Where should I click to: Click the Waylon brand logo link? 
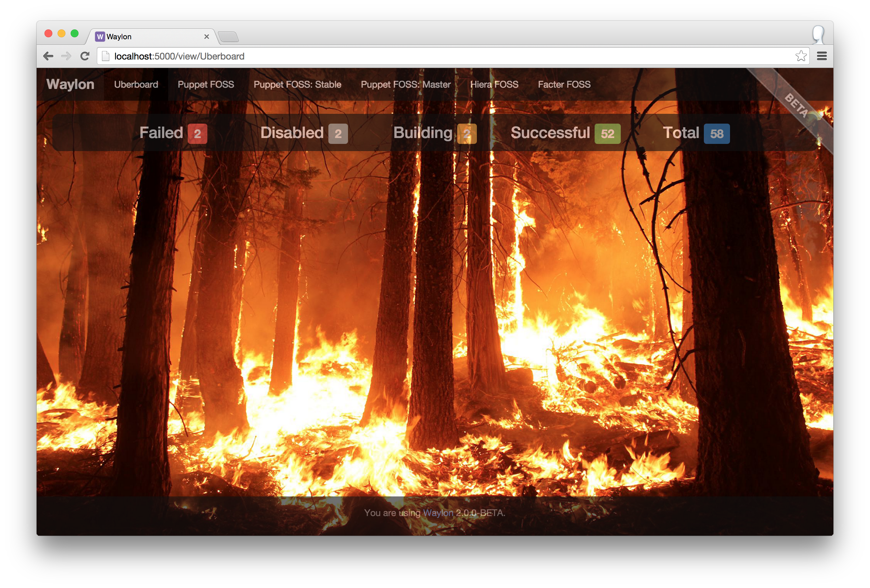70,84
